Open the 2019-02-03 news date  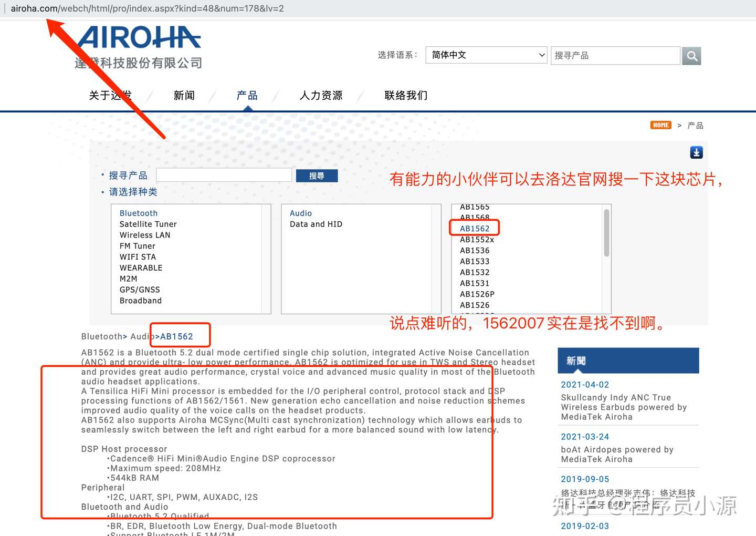pos(585,526)
